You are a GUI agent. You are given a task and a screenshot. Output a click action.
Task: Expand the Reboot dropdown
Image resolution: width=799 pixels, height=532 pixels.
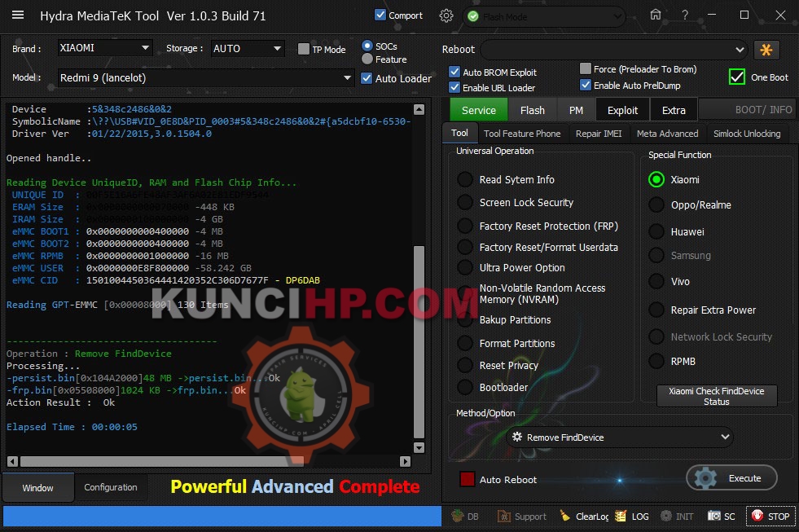614,50
